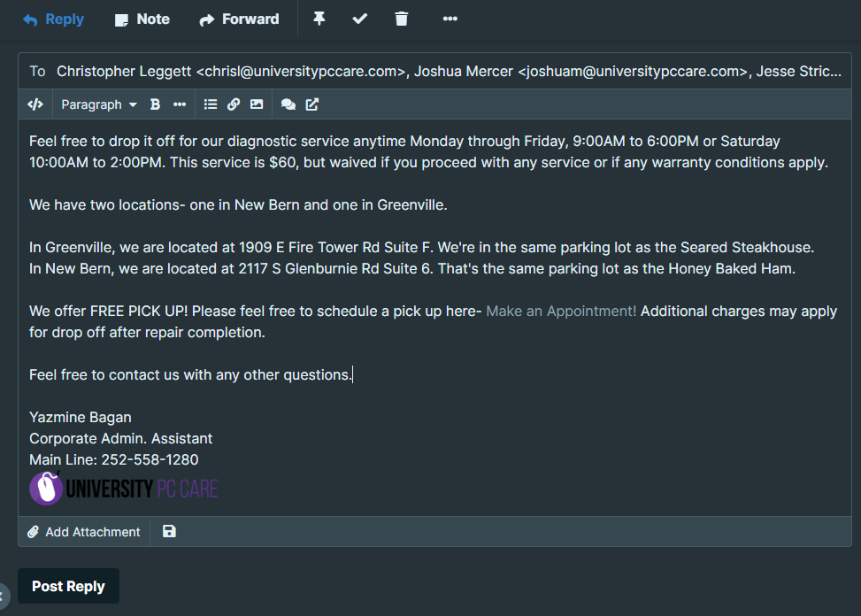Switch to the Note tab
Screen dimensions: 861x616
coord(142,19)
